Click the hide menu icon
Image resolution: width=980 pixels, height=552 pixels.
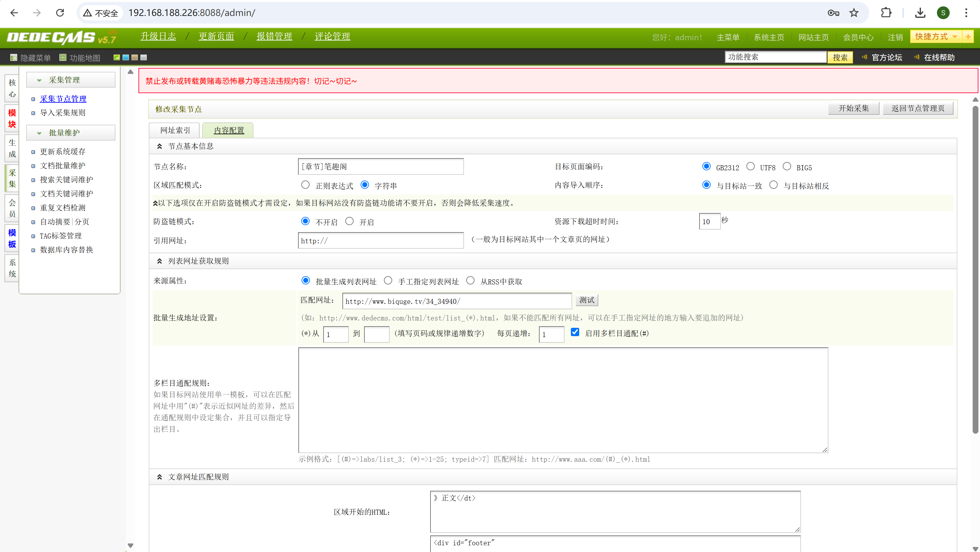pos(14,58)
